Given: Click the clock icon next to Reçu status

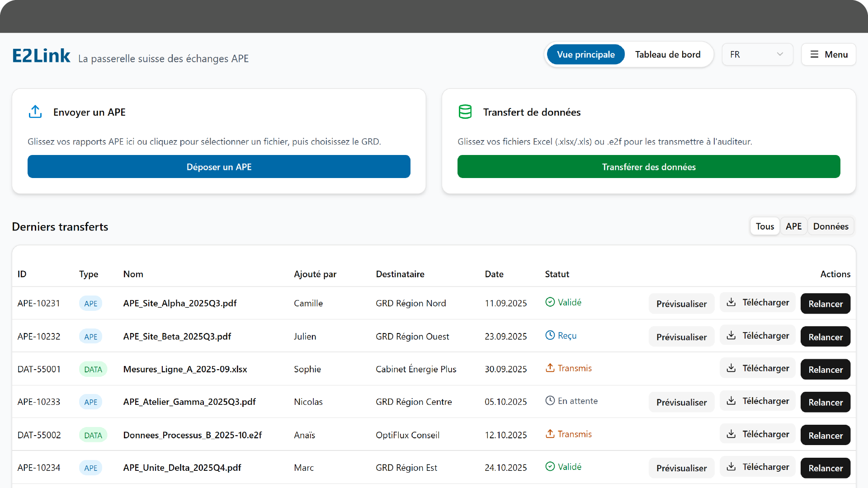Looking at the screenshot, I should [x=550, y=335].
